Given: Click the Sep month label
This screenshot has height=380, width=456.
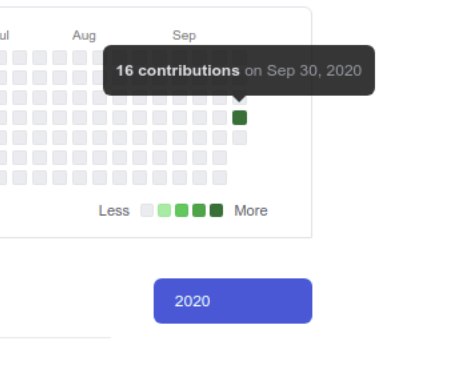Looking at the screenshot, I should click(x=184, y=35).
